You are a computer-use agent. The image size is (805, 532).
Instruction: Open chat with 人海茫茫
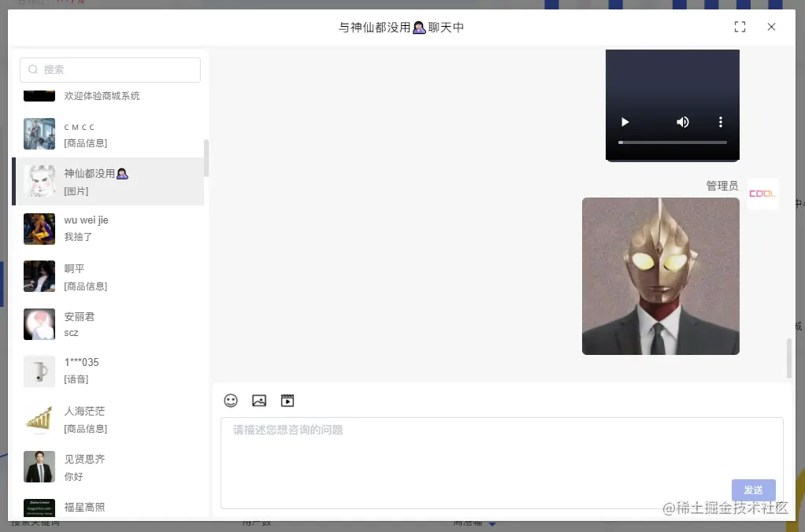(109, 419)
